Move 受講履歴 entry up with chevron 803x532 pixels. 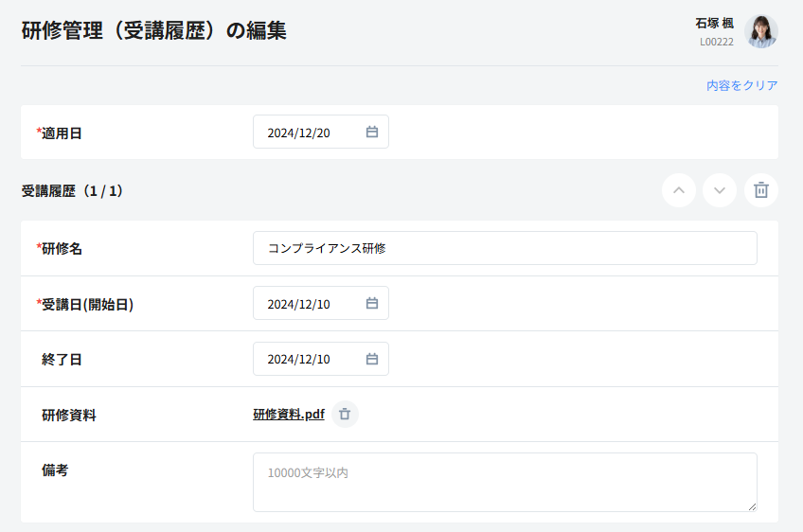pos(678,190)
